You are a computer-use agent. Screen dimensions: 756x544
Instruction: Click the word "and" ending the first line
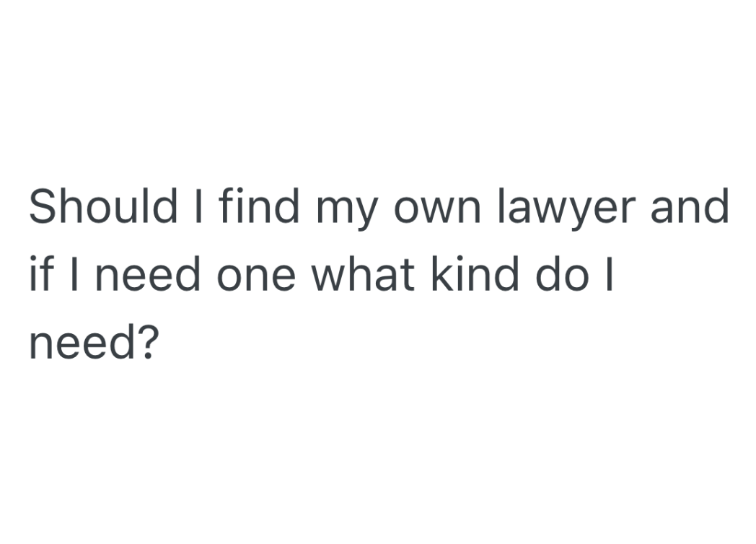click(x=690, y=206)
